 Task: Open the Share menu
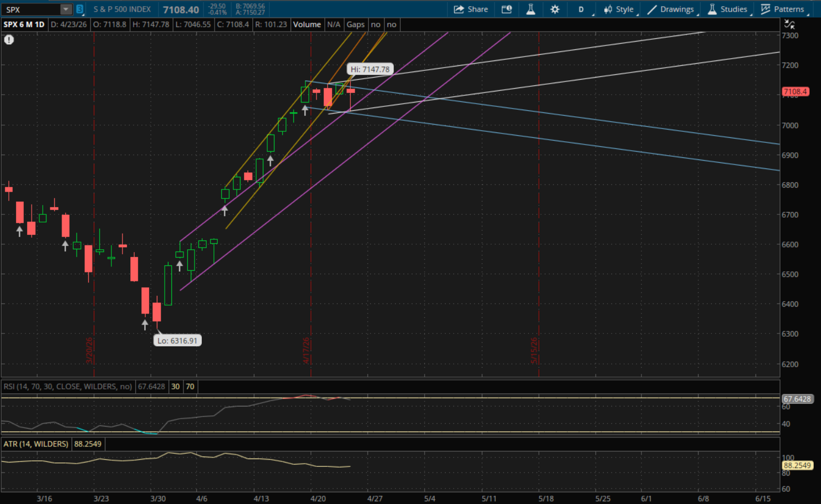point(471,9)
